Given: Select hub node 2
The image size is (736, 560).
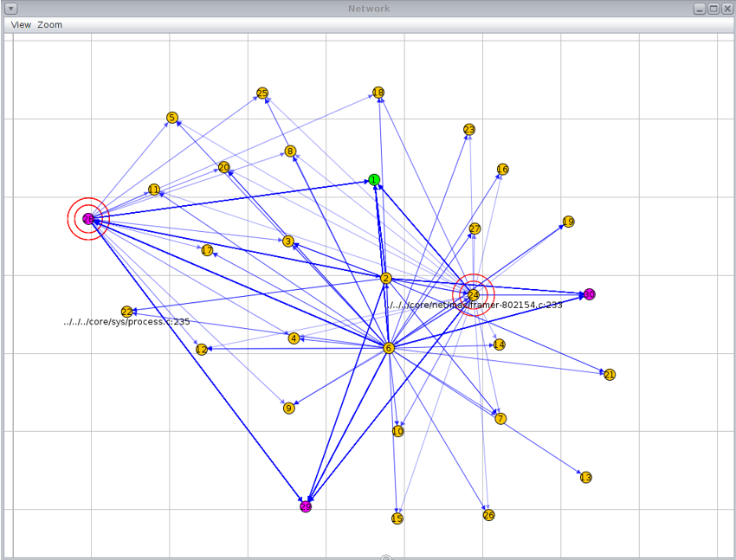Looking at the screenshot, I should point(385,279).
